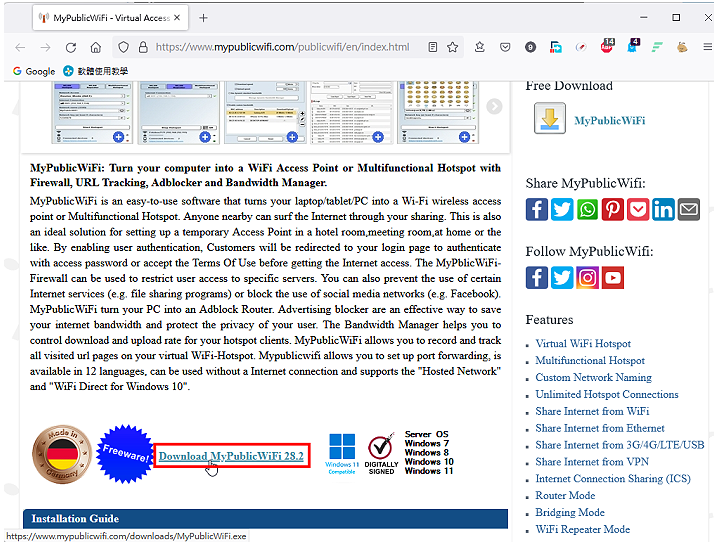This screenshot has height=548, width=714.
Task: Open Share Internet from WiFi link
Action: [x=592, y=411]
